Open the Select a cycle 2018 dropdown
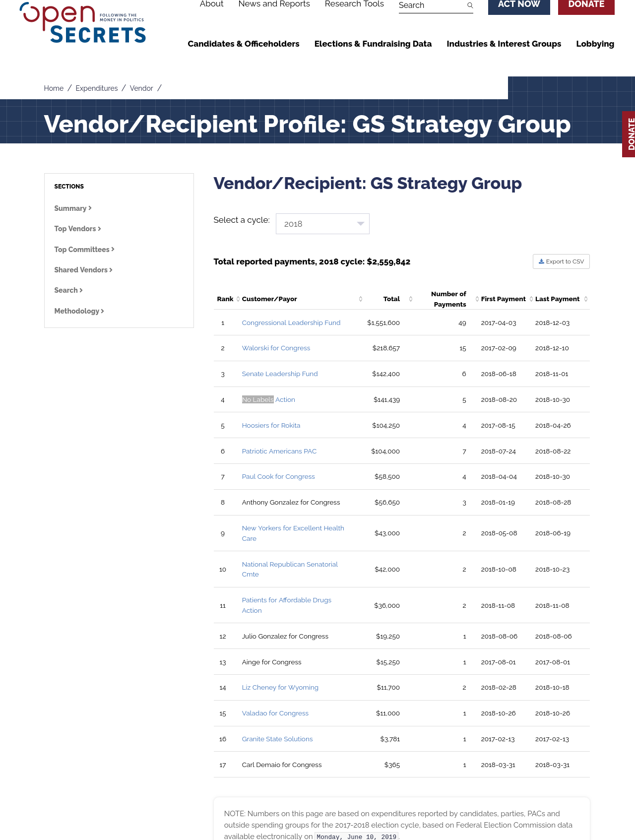Image resolution: width=635 pixels, height=840 pixels. pos(322,224)
